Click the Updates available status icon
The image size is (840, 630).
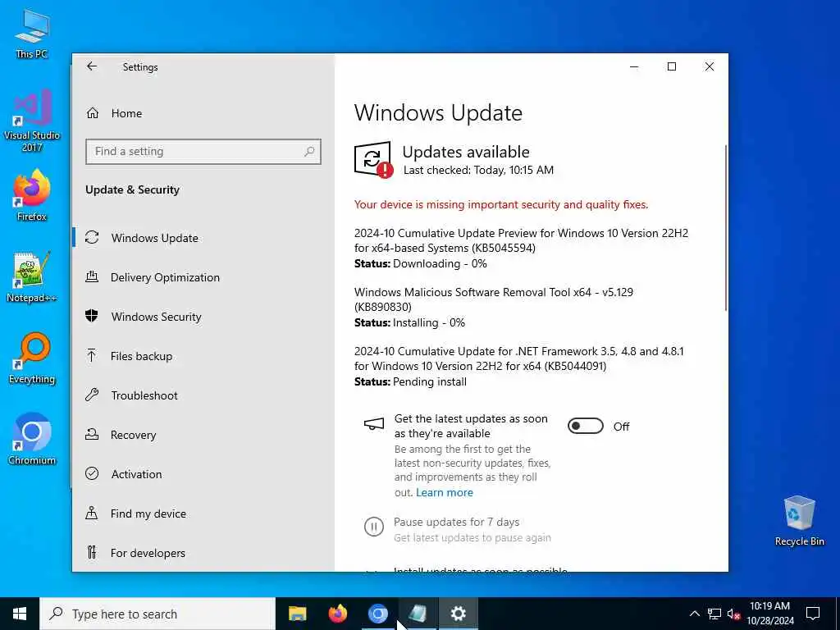(373, 159)
